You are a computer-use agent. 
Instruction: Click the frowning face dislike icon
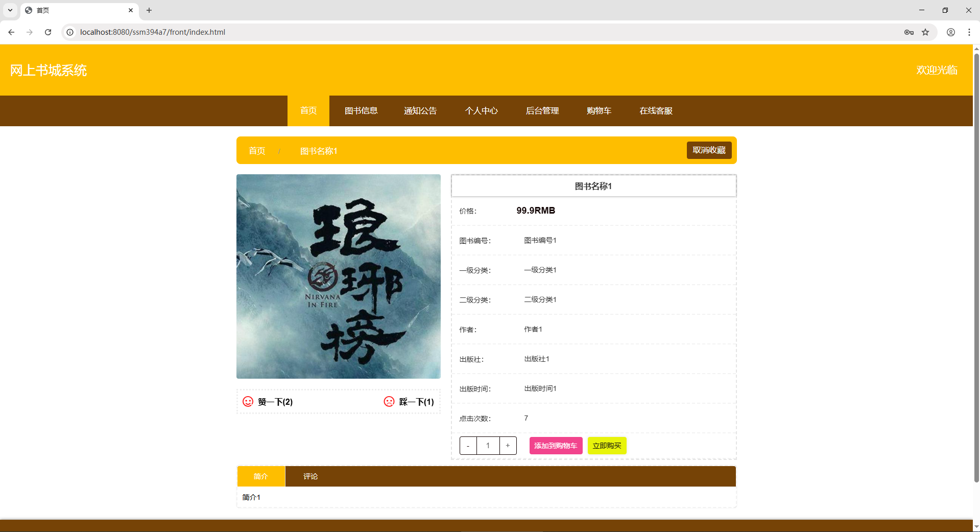pos(389,402)
